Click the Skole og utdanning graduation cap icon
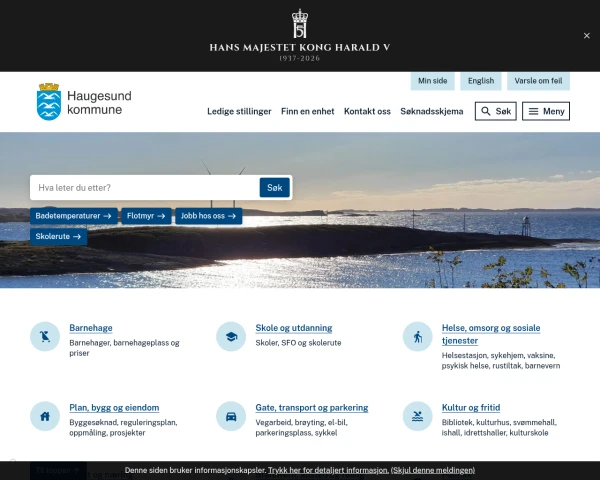600x480 pixels. [231, 336]
